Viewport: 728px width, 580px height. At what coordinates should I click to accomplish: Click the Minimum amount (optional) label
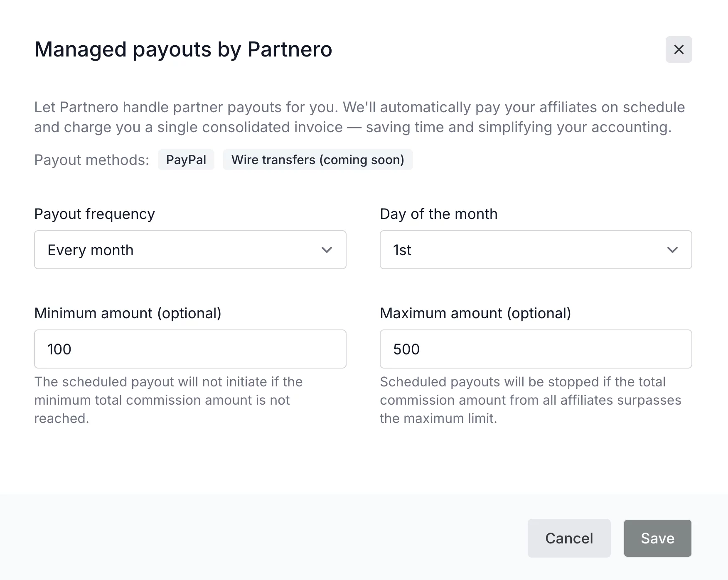[128, 313]
